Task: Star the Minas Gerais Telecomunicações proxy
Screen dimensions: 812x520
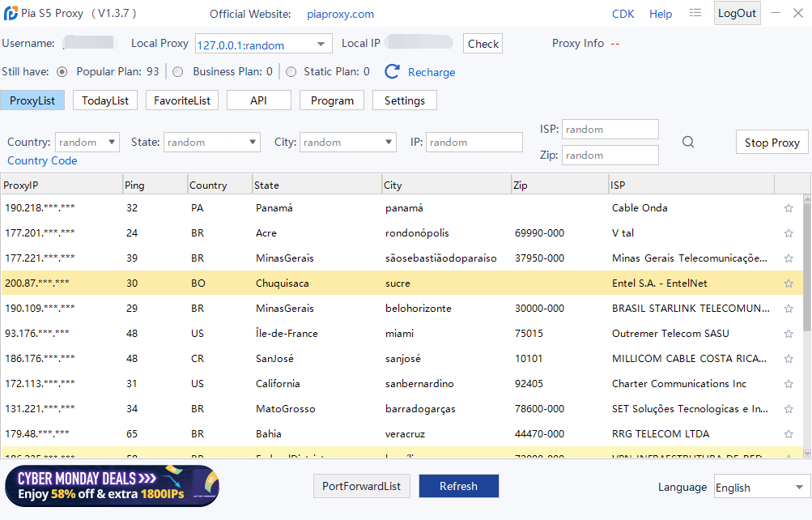Action: click(789, 258)
